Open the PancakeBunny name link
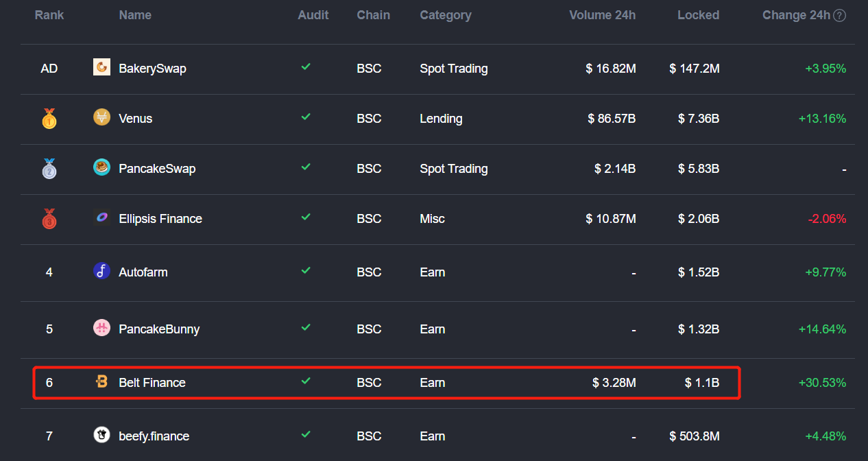868x461 pixels. [x=159, y=329]
